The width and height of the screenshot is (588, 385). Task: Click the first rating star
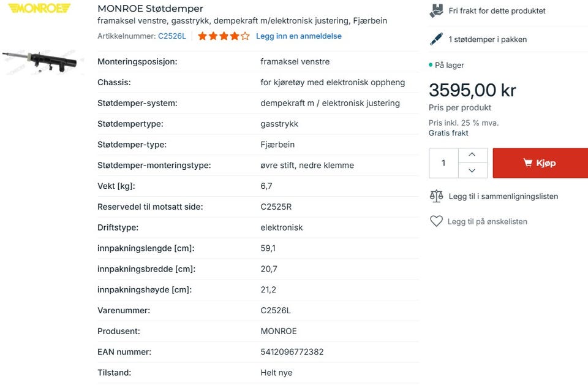(203, 36)
